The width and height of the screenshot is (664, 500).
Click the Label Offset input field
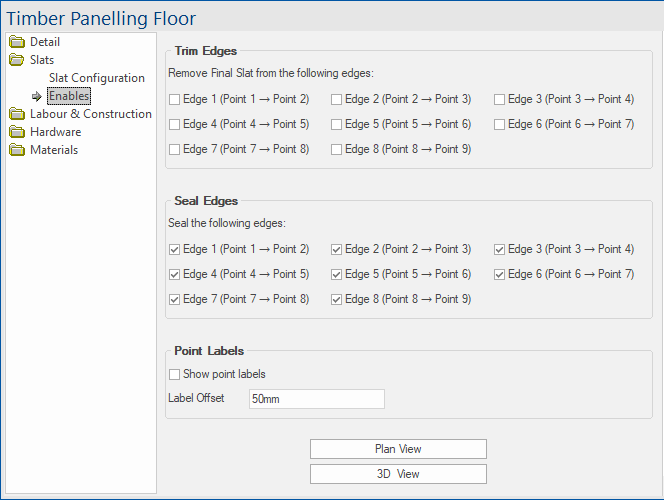317,399
